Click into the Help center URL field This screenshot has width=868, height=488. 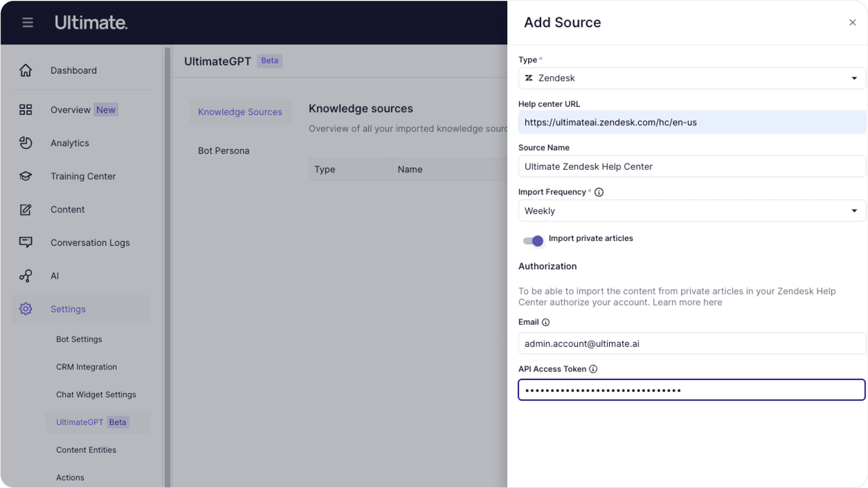click(x=691, y=122)
